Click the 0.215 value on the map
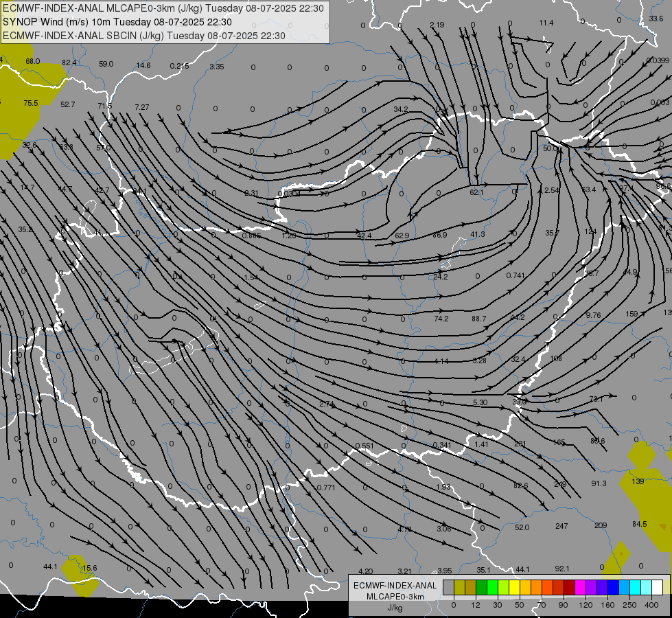Screen dimensions: 672x618 pyautogui.click(x=180, y=66)
